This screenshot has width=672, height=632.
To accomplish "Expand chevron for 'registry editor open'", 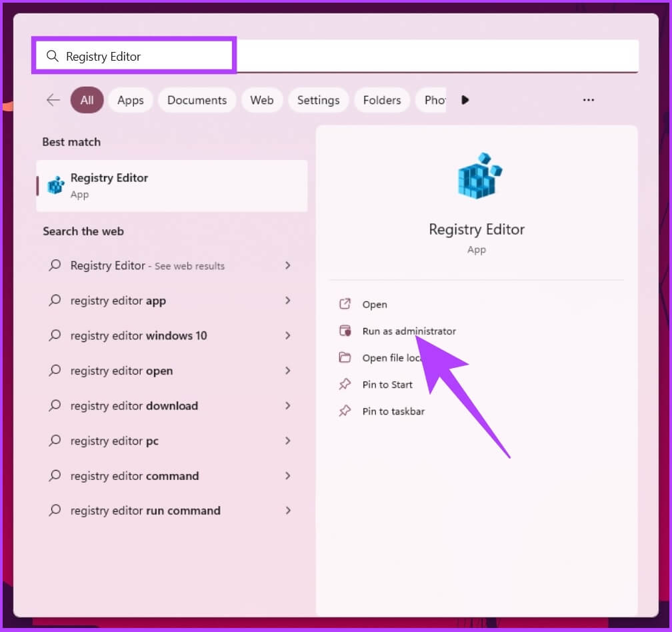I will pos(287,371).
